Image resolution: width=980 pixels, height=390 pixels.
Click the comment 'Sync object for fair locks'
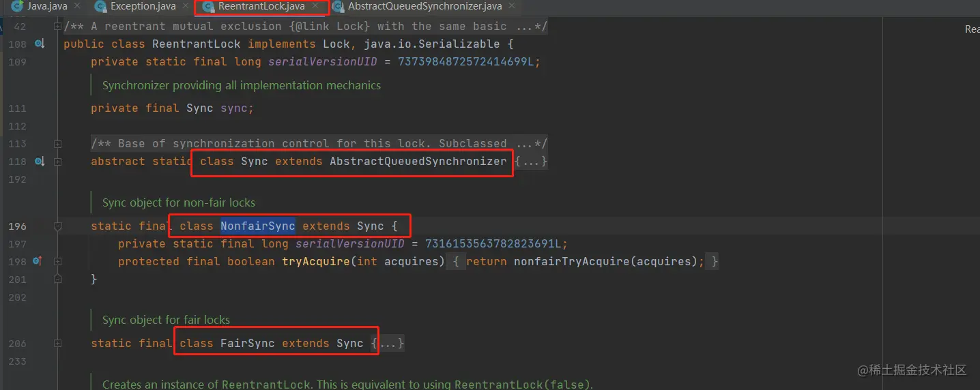point(166,320)
